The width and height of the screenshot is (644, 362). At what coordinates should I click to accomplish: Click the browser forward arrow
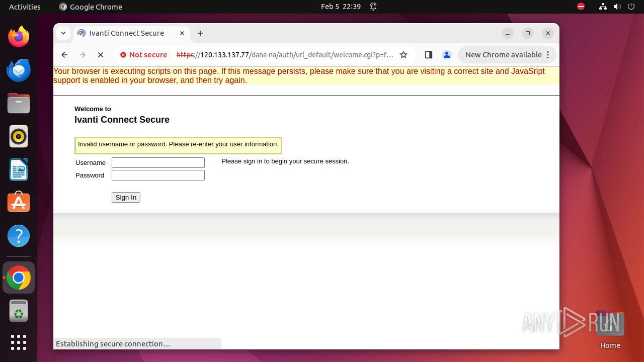[83, 55]
